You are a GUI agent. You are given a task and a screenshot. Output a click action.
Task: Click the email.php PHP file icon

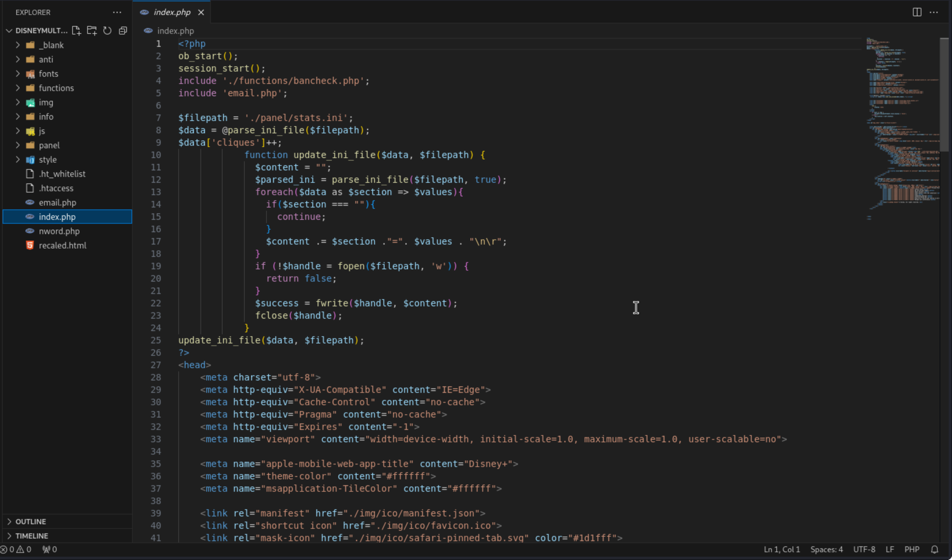click(30, 202)
